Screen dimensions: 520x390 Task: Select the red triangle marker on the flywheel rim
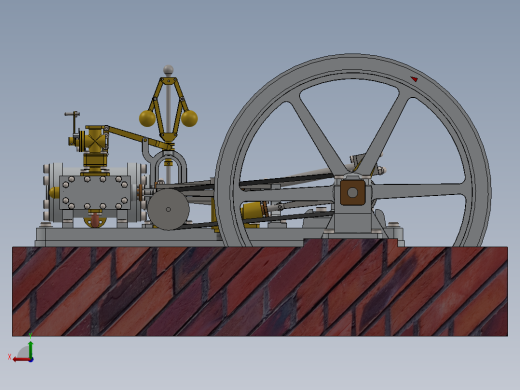coord(414,79)
